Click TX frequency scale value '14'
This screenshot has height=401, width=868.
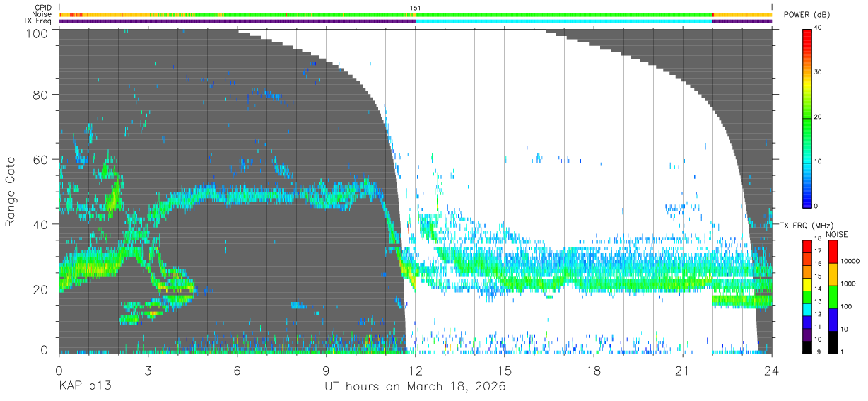818,289
